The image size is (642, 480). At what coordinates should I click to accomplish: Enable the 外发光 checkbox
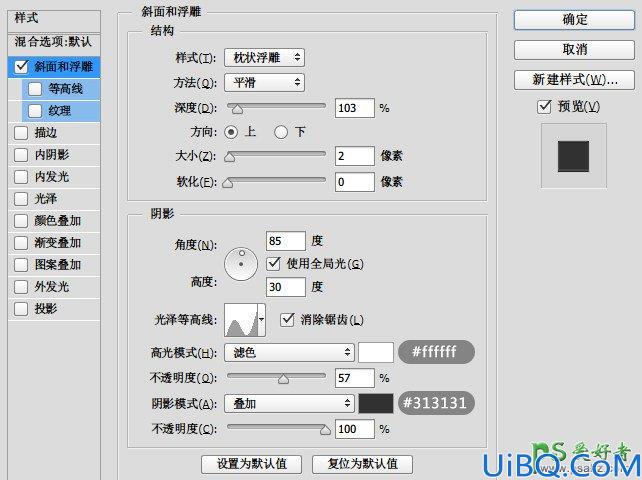[21, 287]
